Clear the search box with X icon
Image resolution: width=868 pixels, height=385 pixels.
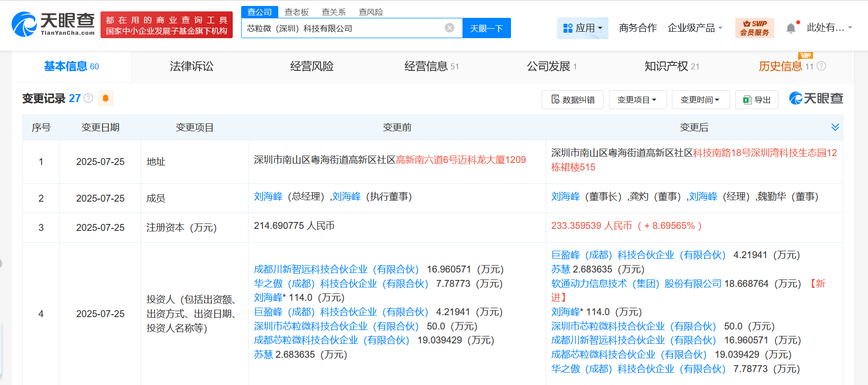pos(449,28)
